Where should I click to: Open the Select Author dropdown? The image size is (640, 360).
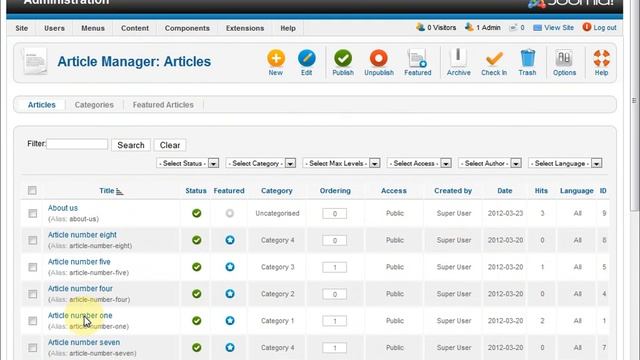coord(490,163)
